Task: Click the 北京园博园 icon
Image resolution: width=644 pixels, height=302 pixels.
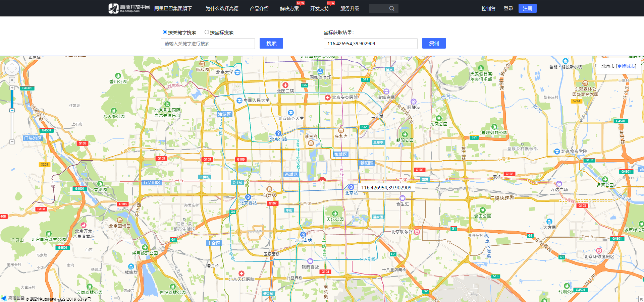Action: pos(119,220)
